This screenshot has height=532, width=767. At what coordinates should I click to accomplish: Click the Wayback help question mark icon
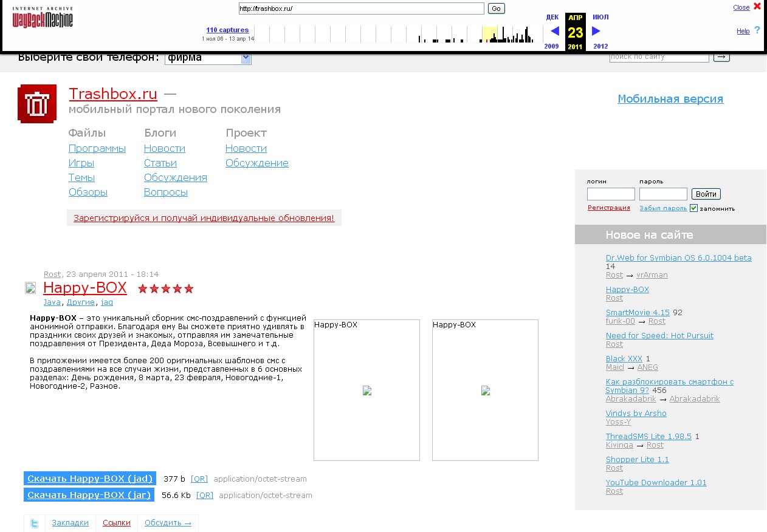(757, 30)
